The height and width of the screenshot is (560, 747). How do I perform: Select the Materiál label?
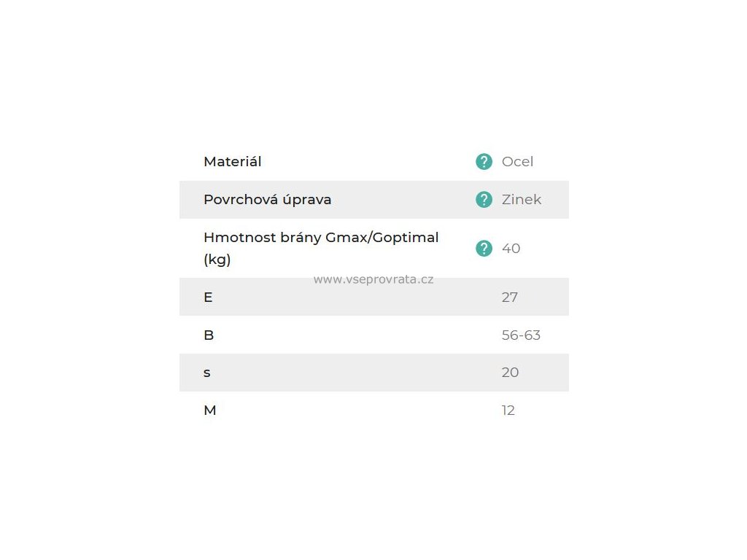click(232, 161)
